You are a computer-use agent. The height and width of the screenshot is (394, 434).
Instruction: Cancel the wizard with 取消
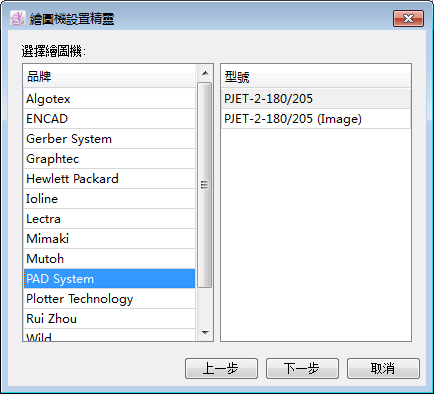pos(383,368)
